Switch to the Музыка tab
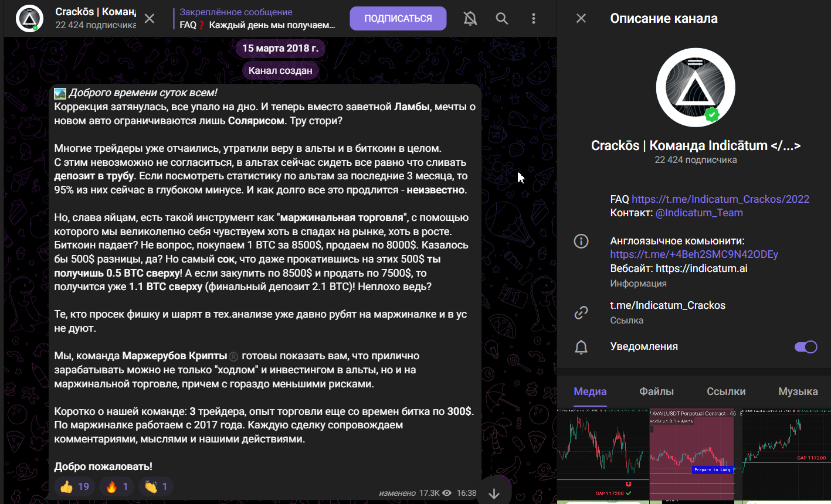Screen dimensions: 831x504 click(x=798, y=391)
